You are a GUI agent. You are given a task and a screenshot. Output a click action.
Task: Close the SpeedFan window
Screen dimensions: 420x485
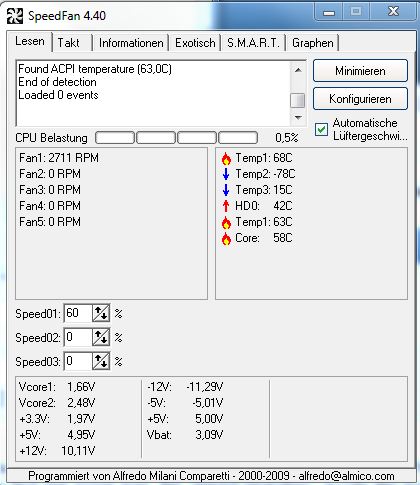[x=394, y=12]
